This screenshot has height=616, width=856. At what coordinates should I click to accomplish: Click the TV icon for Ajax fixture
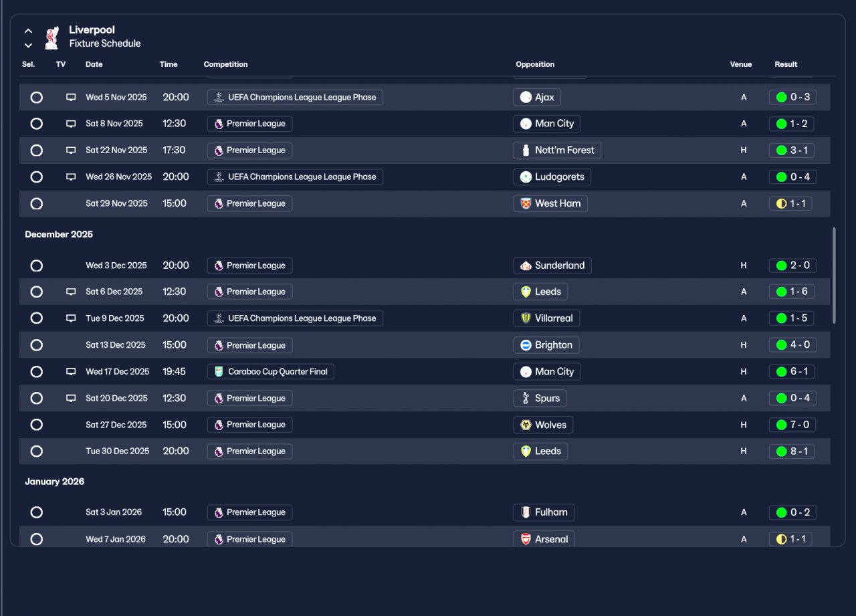coord(71,97)
